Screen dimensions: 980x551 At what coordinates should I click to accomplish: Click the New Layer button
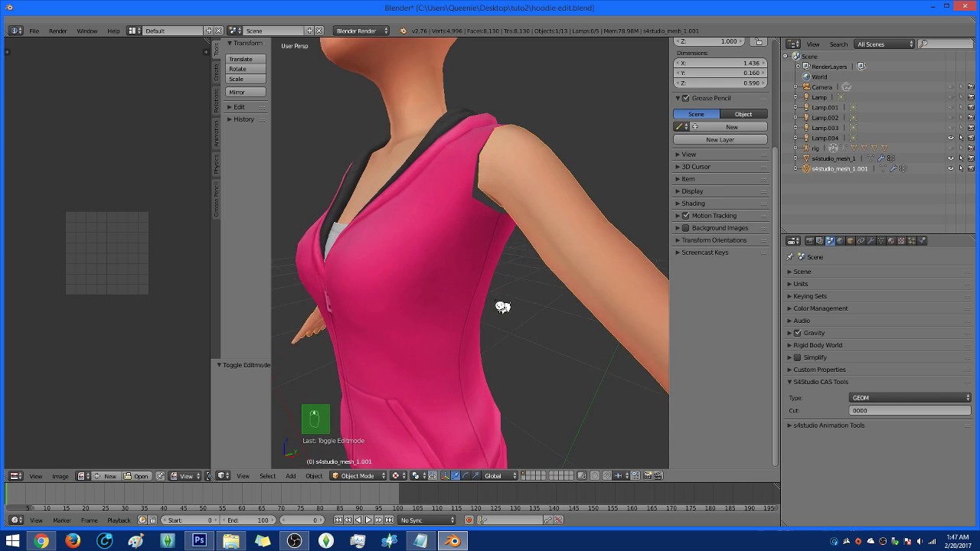720,139
